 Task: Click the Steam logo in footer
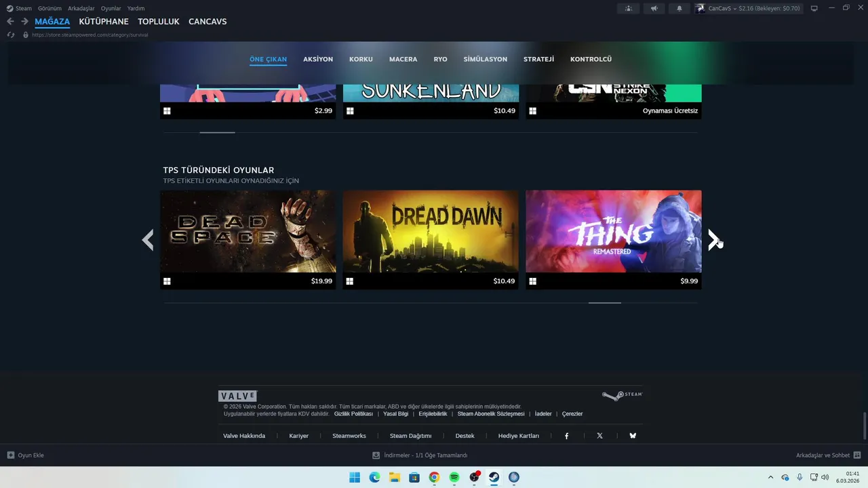622,395
